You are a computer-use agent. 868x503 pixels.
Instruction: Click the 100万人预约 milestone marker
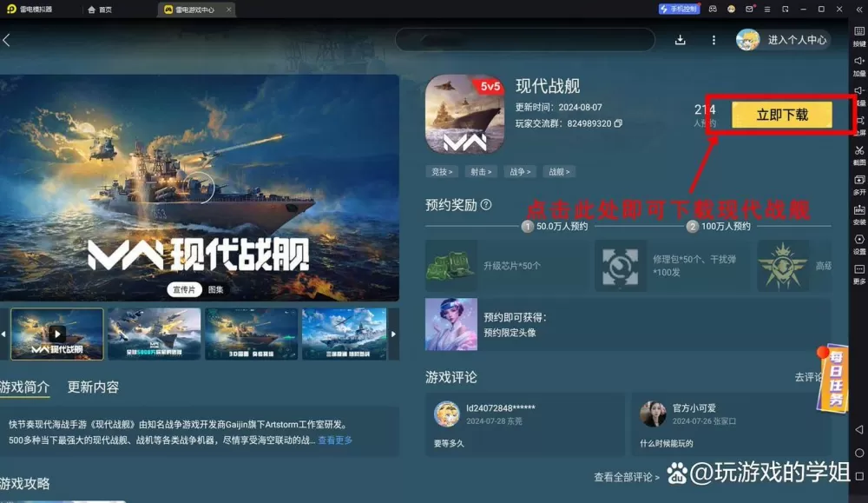pos(719,226)
